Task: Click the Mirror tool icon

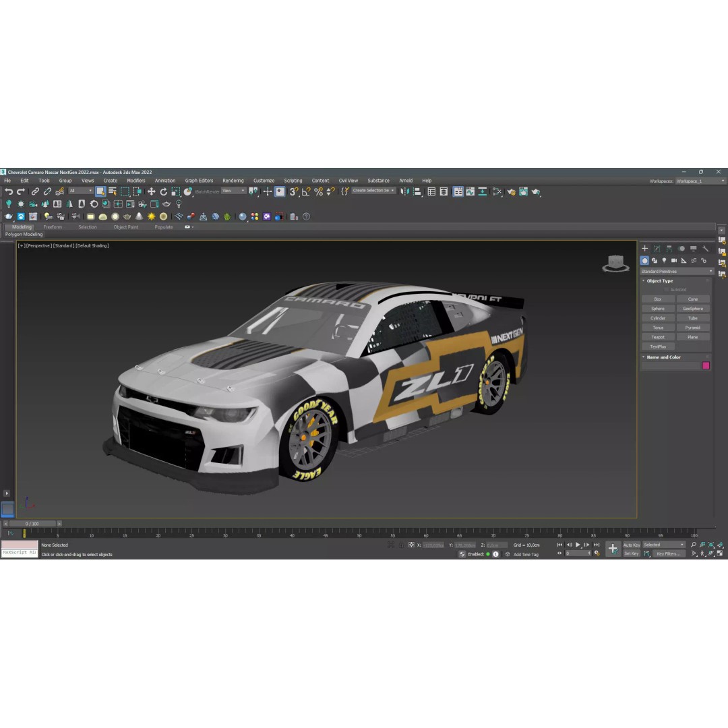Action: tap(405, 191)
